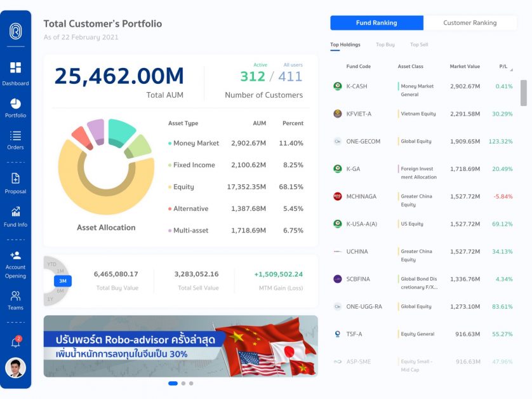
Task: Switch to Customer Ranking tab
Action: coord(470,23)
